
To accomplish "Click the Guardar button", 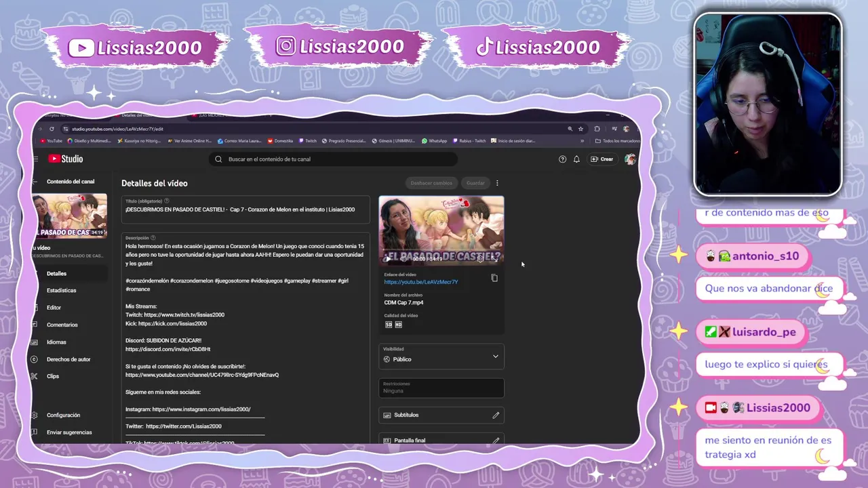I will tap(475, 183).
